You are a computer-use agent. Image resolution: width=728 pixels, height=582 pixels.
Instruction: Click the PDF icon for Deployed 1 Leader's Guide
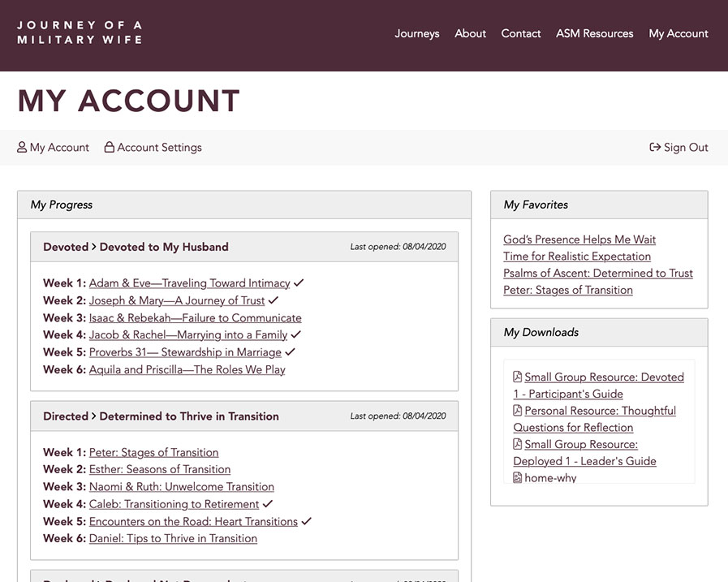(x=516, y=444)
